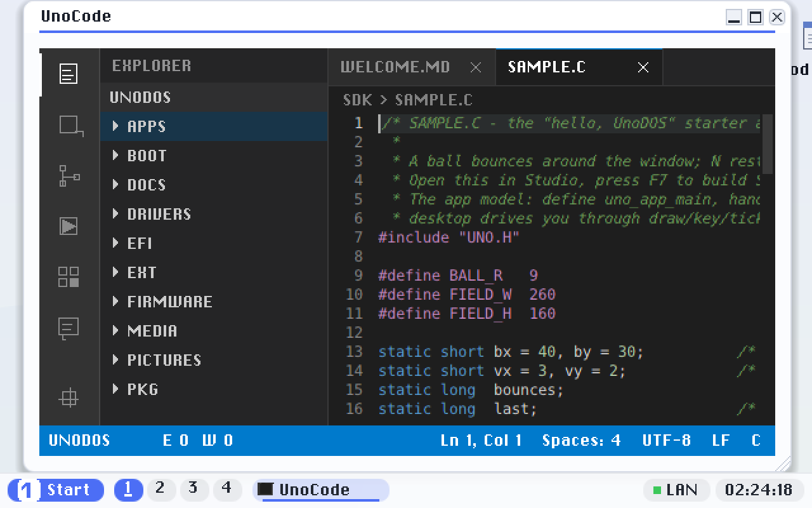Screen dimensions: 812x508
Task: Expand the MEDIA folder arrow
Action: (115, 330)
